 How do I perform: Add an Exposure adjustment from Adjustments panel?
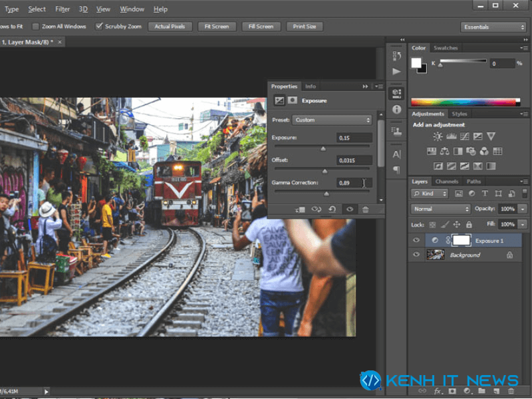[x=477, y=136]
